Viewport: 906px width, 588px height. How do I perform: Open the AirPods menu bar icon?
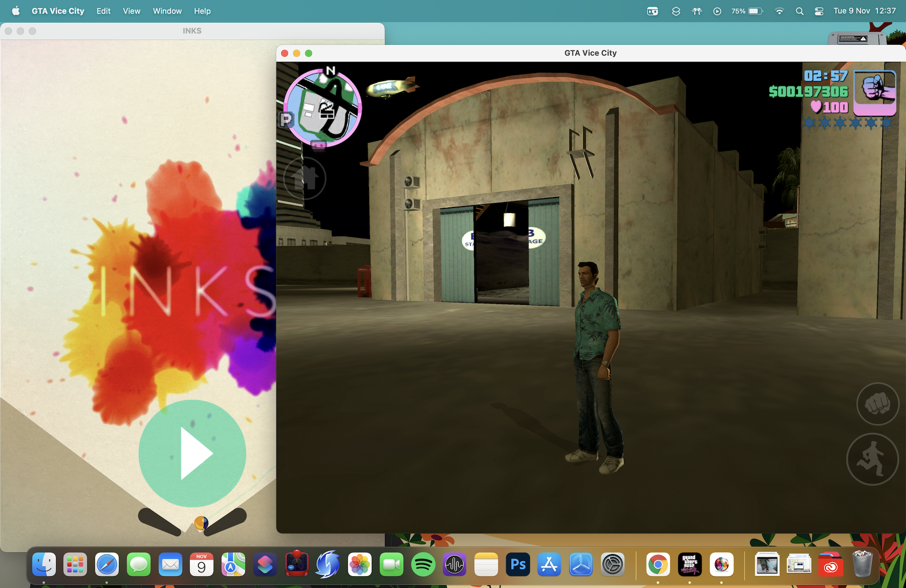pyautogui.click(x=697, y=11)
